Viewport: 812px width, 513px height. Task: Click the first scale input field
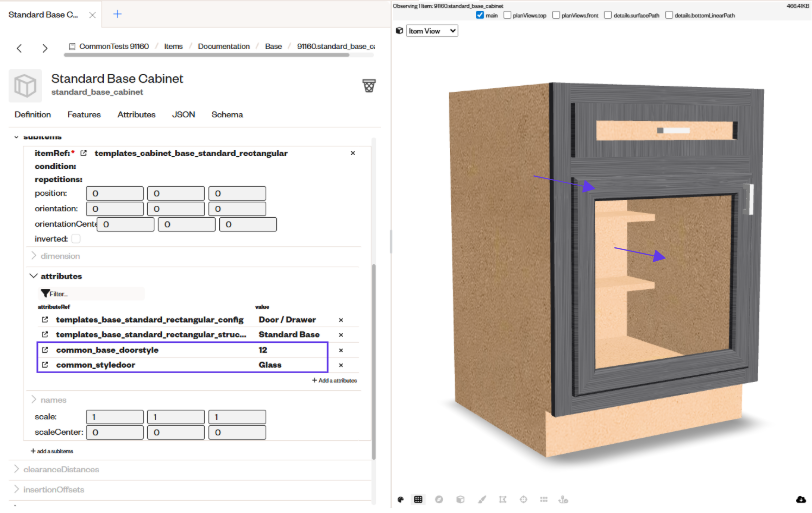(x=115, y=417)
